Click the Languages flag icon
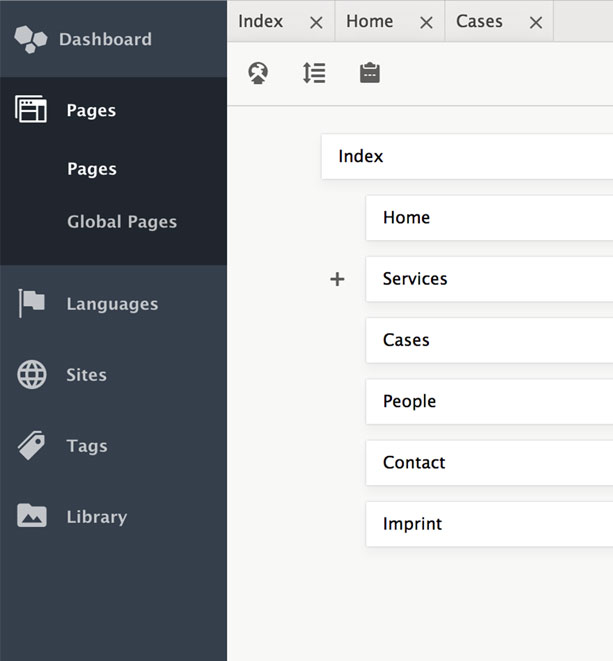The width and height of the screenshot is (613, 661). pyautogui.click(x=31, y=304)
